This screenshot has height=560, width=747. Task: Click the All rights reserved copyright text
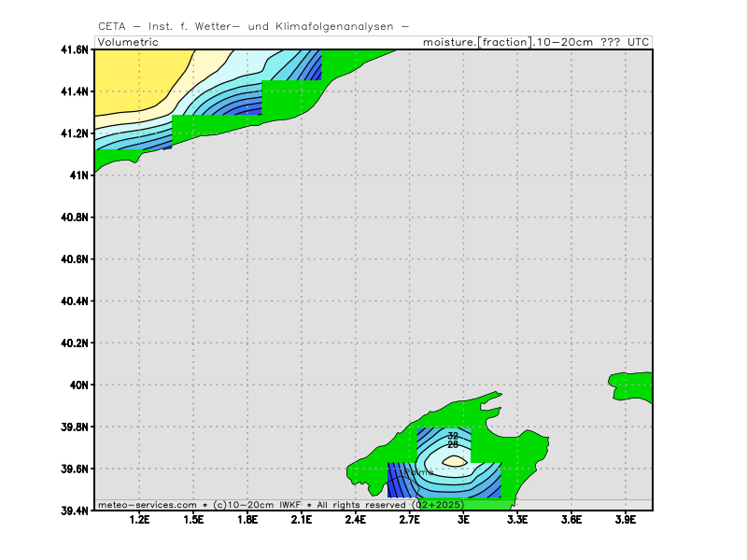(x=359, y=505)
